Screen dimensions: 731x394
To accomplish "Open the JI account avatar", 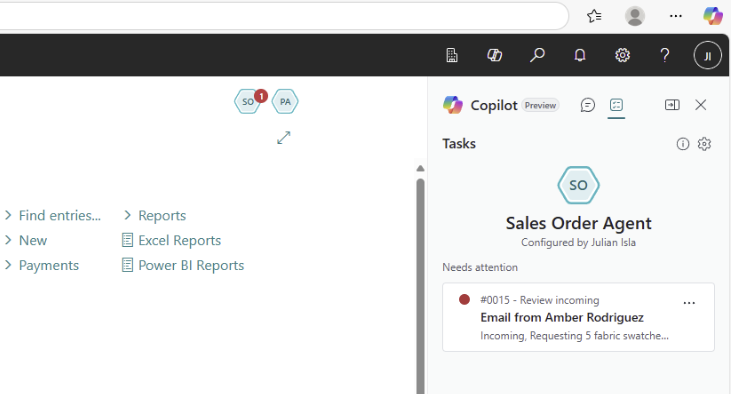I will click(707, 55).
